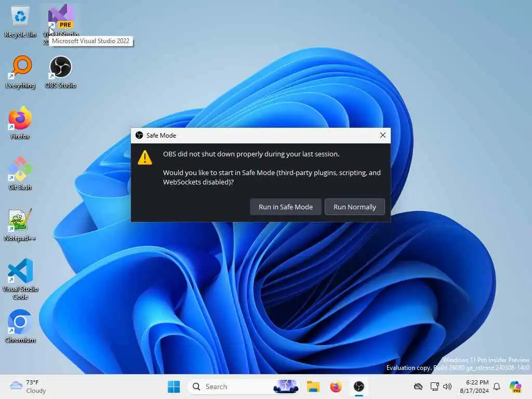Open File Explorer from the taskbar
532x399 pixels.
313,387
